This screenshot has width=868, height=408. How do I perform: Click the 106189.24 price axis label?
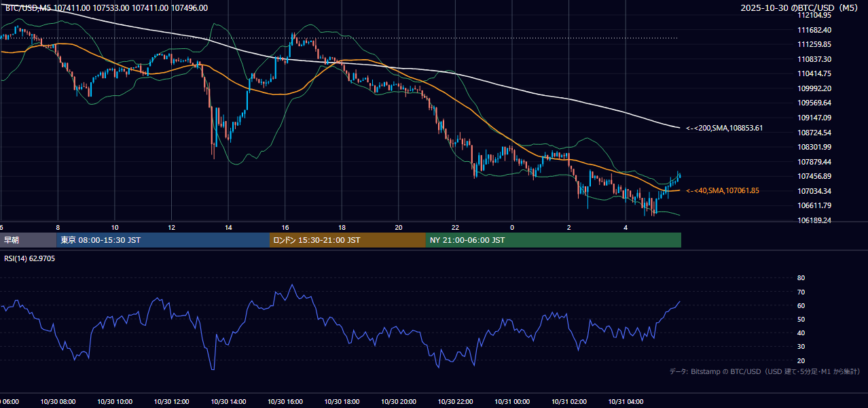pos(814,220)
